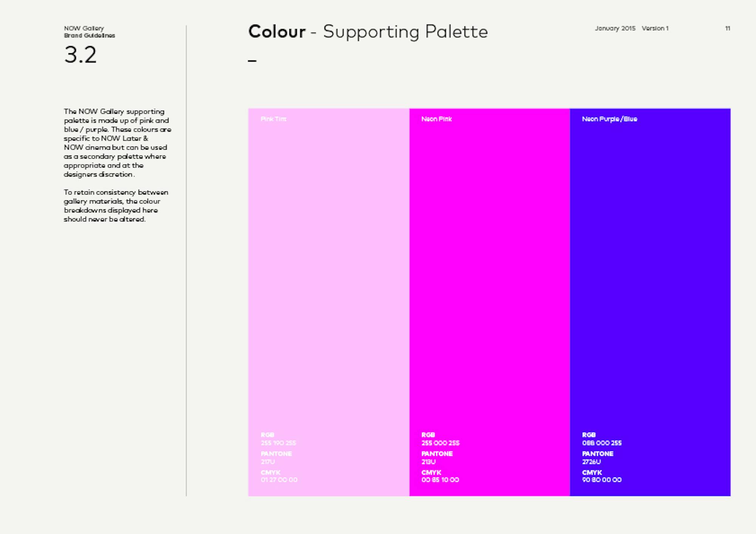
Task: Click Pantone value 2726U
Action: [x=591, y=461]
